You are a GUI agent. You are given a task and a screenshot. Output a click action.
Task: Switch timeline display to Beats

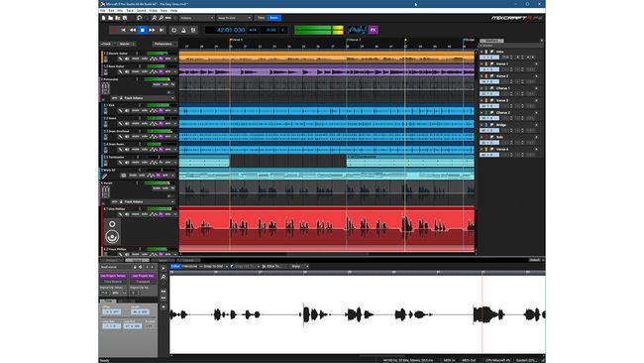click(273, 18)
